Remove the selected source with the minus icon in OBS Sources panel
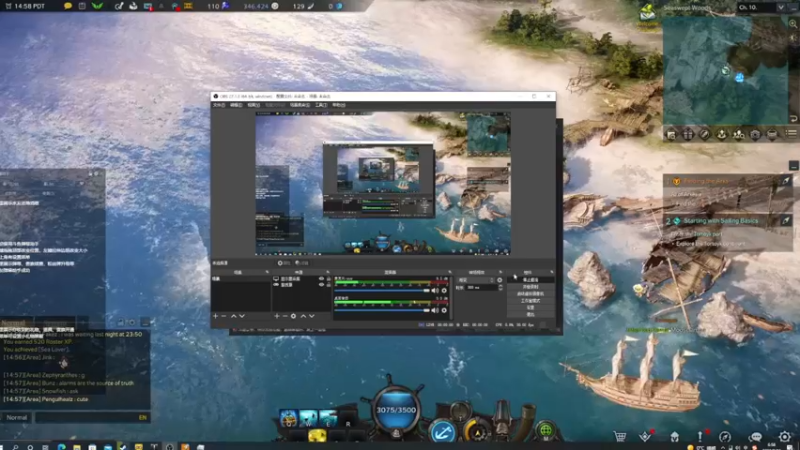Viewport: 800px width, 450px height. [285, 316]
